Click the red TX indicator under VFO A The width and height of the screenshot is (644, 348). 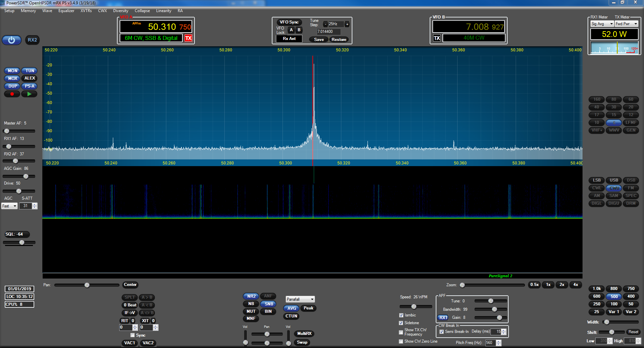pos(188,38)
